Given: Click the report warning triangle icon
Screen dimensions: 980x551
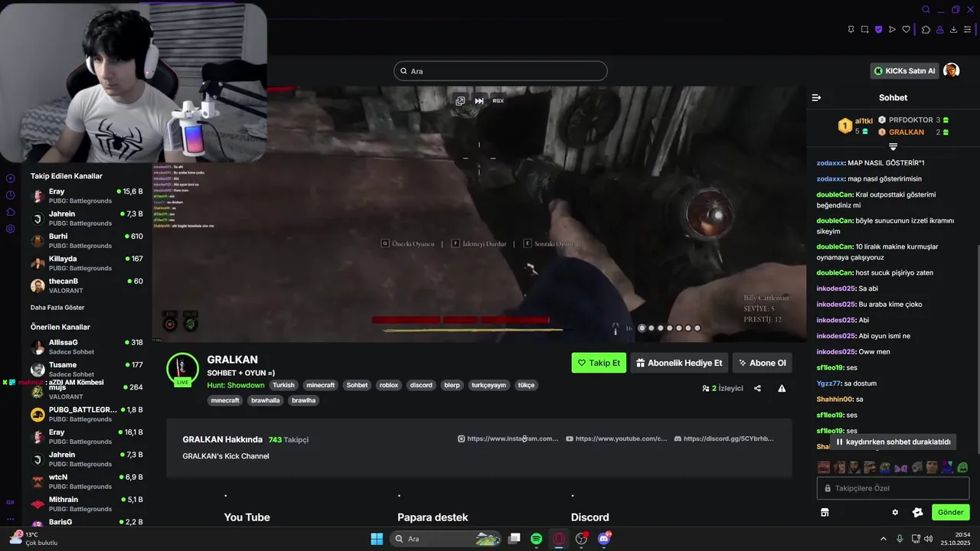Looking at the screenshot, I should click(x=782, y=388).
